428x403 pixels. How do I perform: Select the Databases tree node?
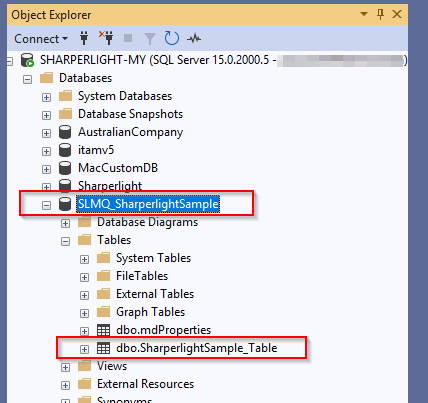pos(86,78)
